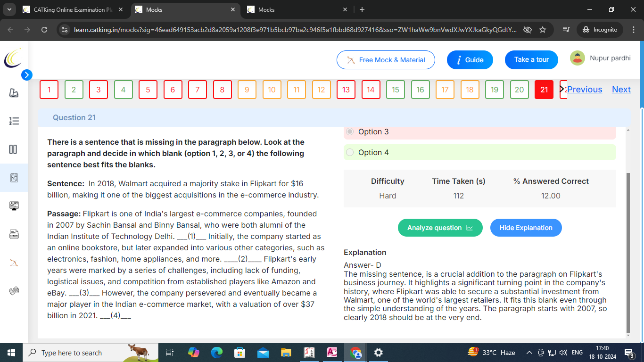Open Mail app from taskbar

(263, 353)
